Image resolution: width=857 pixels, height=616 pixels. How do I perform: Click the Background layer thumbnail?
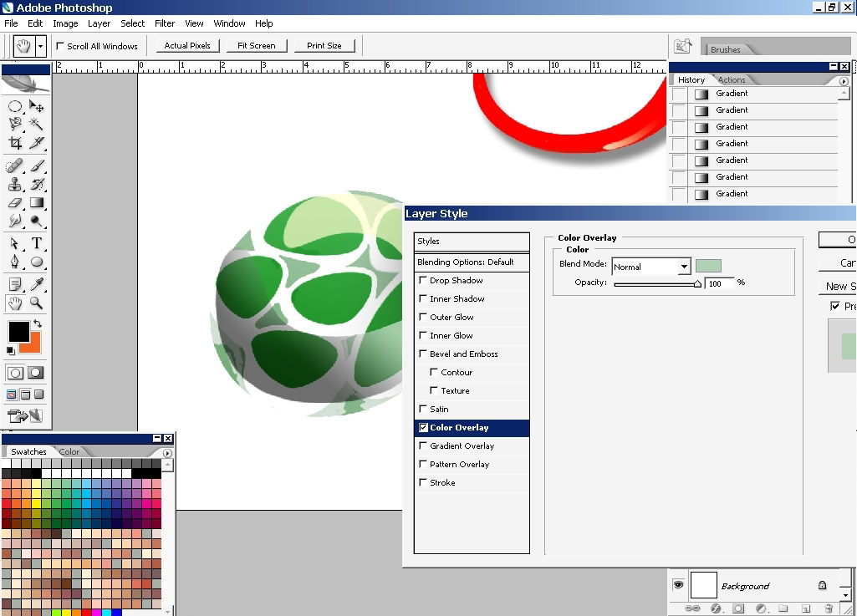click(704, 585)
